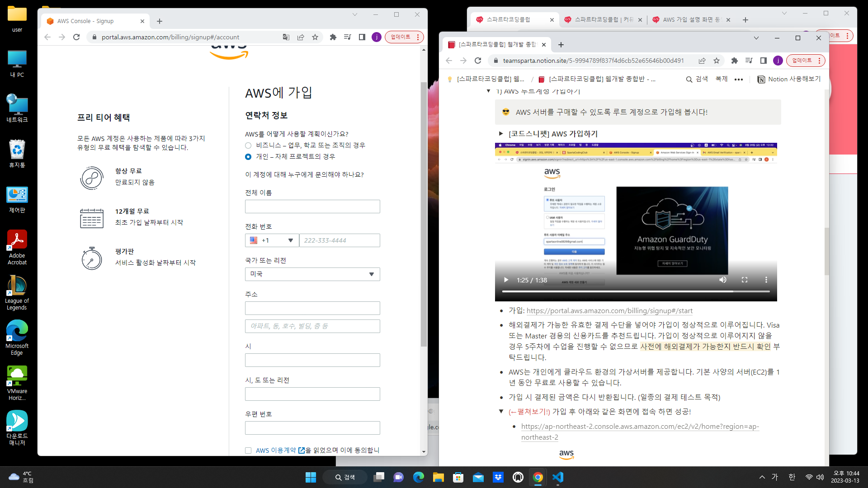Open Visual Studio Code from taskbar

tap(558, 477)
